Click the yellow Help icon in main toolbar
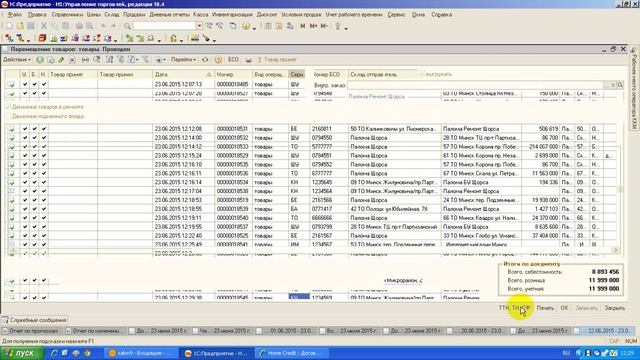This screenshot has width=640, height=360. coord(246,26)
